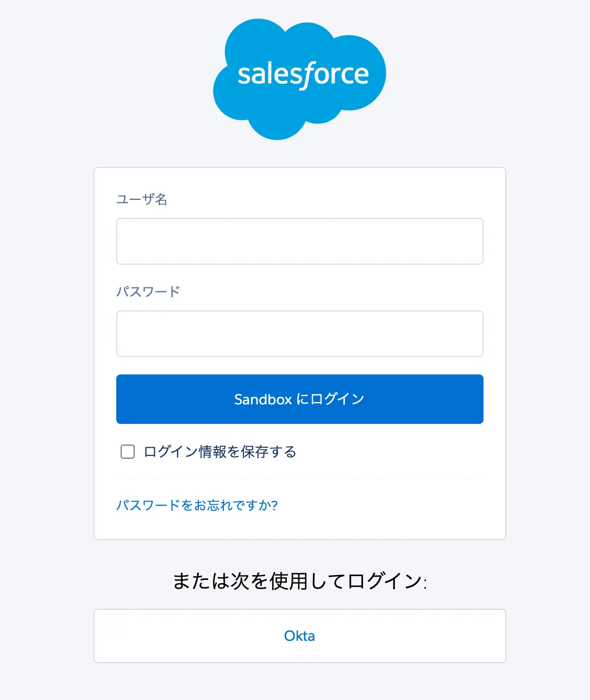Log in using the Okta button

[x=299, y=636]
